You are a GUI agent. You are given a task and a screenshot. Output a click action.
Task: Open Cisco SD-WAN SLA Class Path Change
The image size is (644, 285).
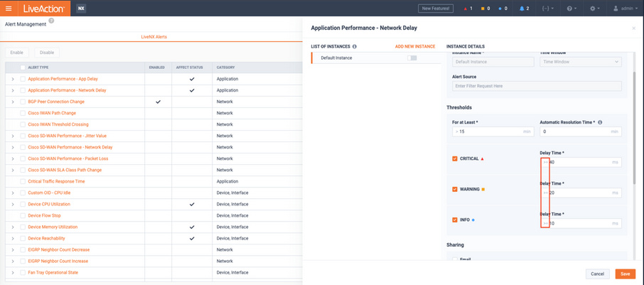65,170
